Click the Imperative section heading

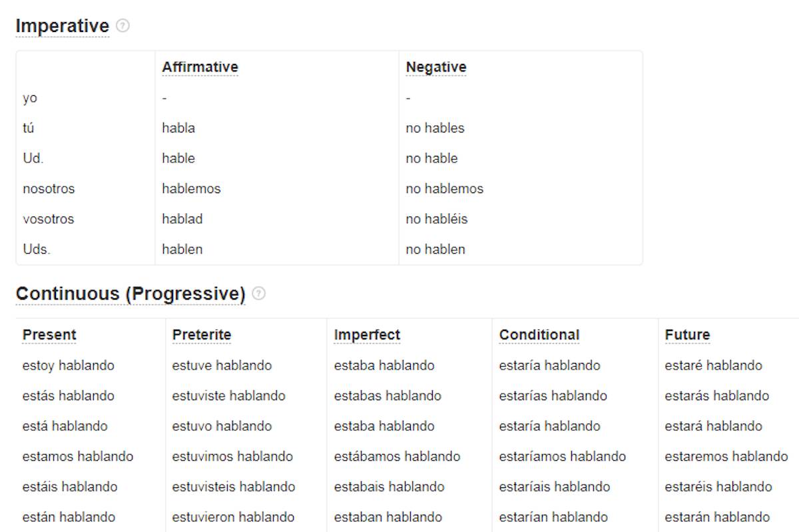[x=62, y=26]
